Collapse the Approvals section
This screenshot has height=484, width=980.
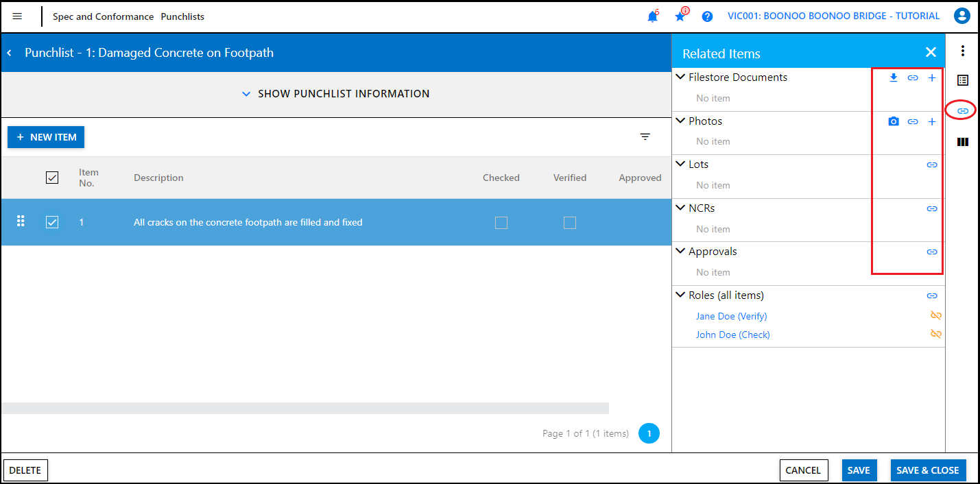680,251
